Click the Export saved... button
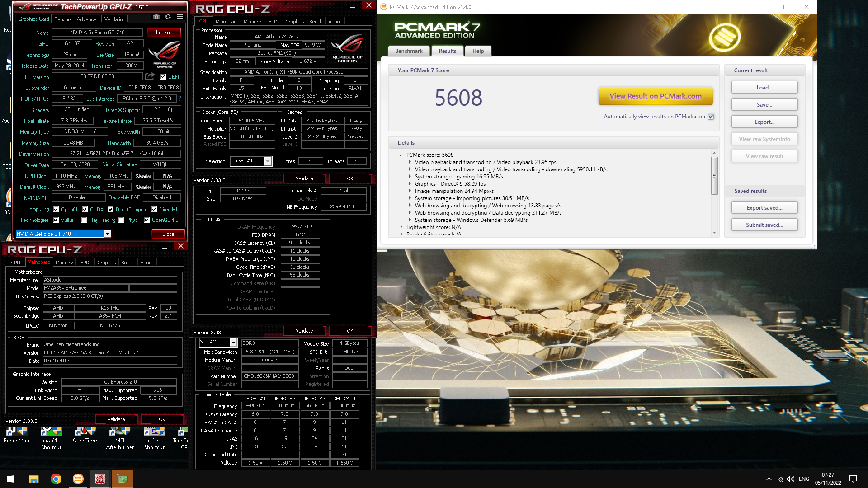This screenshot has width=868, height=488. (764, 208)
